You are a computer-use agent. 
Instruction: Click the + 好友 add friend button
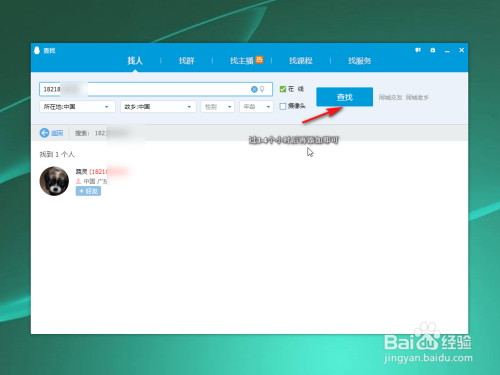tap(88, 191)
